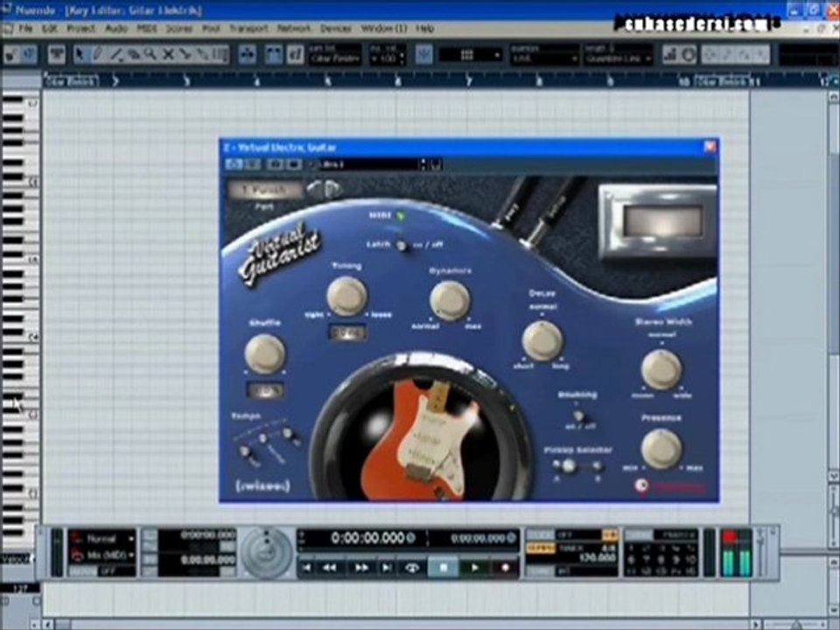The width and height of the screenshot is (840, 630).
Task: Click the Rewind transport button
Action: tap(329, 567)
